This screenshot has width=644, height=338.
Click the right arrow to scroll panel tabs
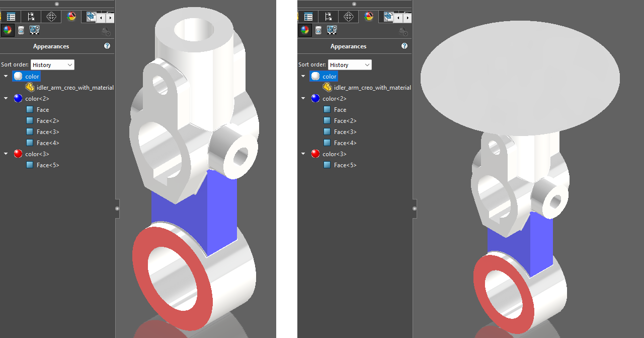[110, 17]
